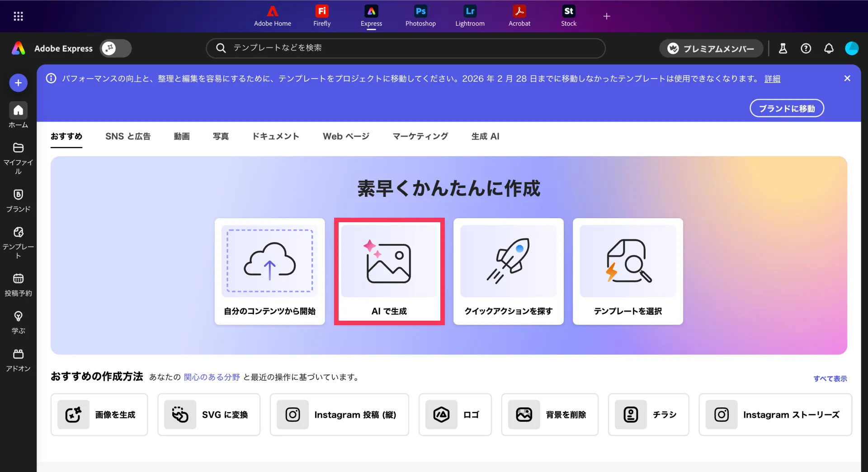Open the user profile avatar menu
868x472 pixels.
[x=852, y=48]
